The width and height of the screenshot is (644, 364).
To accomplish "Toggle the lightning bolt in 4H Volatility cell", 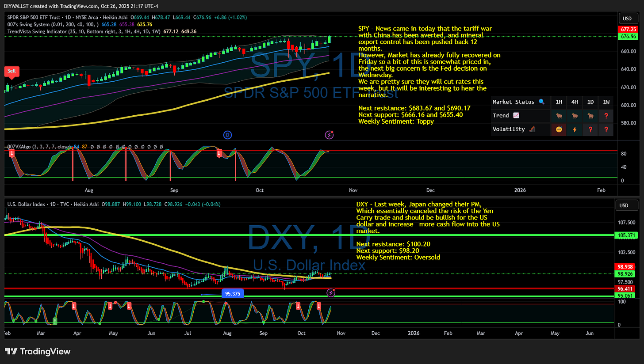I will coord(575,130).
